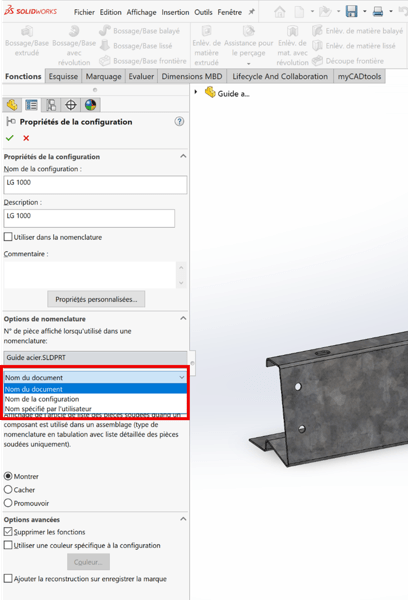Image resolution: width=408 pixels, height=600 pixels.
Task: Open the DisplayManager color sphere tab
Action: [x=90, y=104]
